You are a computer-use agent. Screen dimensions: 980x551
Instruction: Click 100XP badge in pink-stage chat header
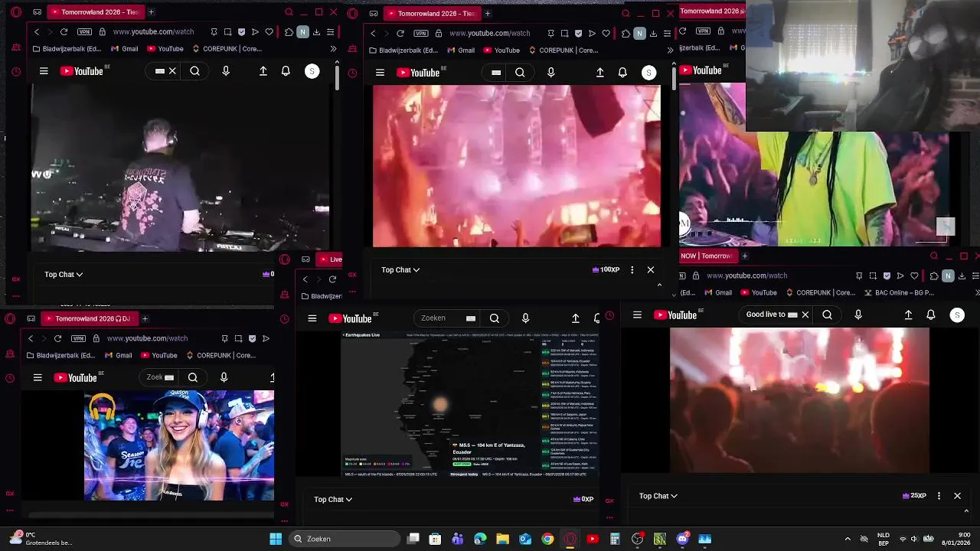tap(606, 269)
